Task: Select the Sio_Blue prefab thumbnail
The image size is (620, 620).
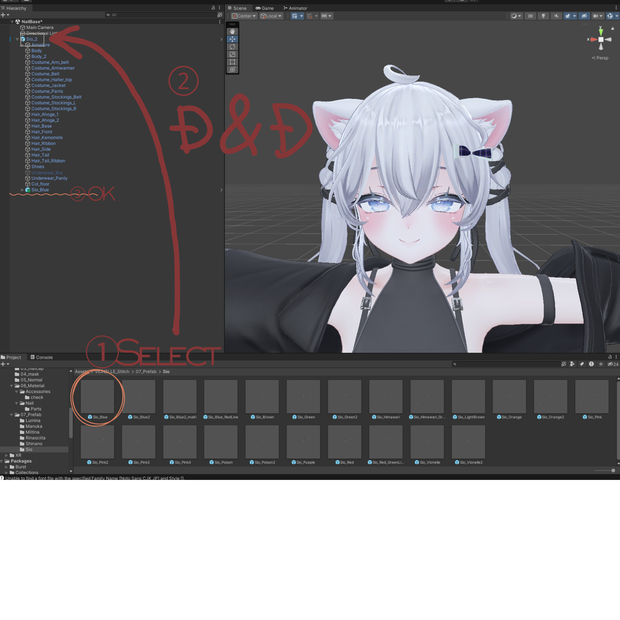Action: point(97,399)
